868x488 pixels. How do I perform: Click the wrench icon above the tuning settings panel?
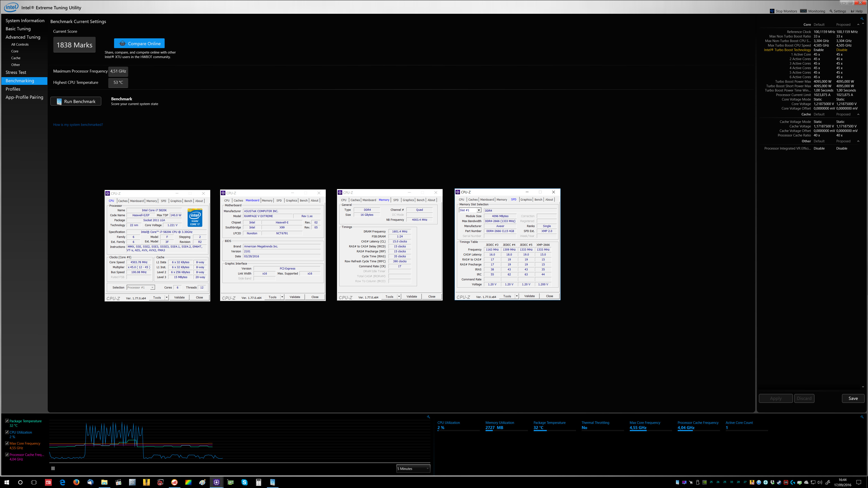pyautogui.click(x=862, y=19)
